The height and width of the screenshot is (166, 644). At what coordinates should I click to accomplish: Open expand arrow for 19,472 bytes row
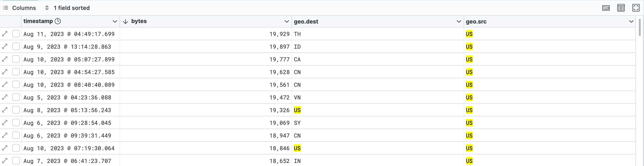pos(5,97)
